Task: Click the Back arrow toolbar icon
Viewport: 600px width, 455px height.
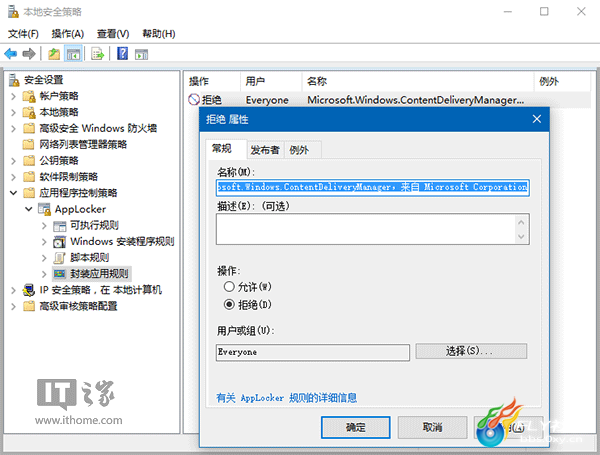Action: [x=11, y=54]
